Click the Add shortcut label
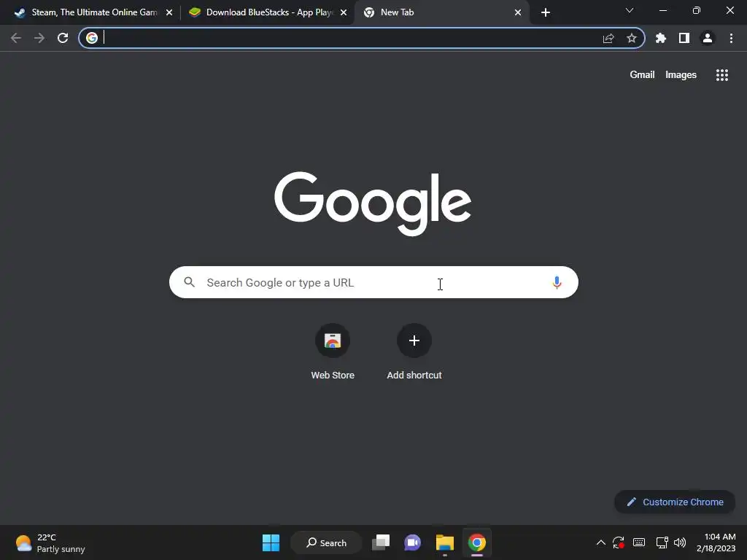The height and width of the screenshot is (560, 747). pos(414,376)
